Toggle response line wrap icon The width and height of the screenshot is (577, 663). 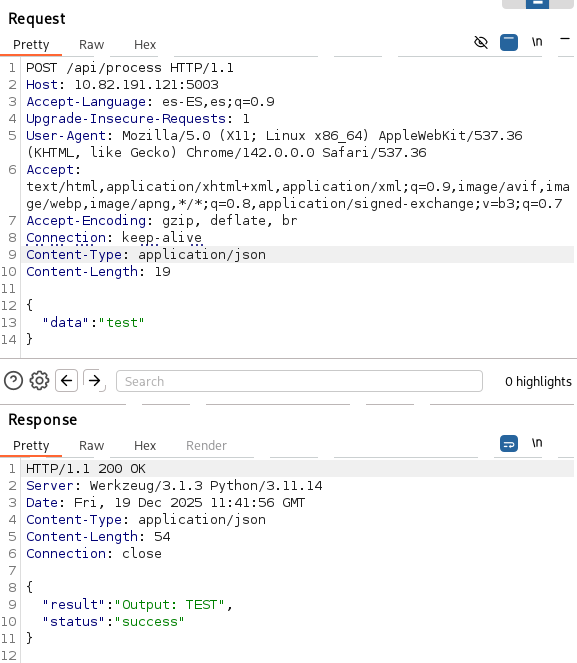coord(509,444)
